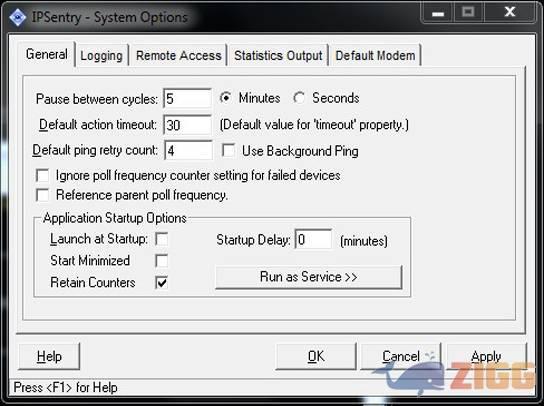
Task: Click the Help button
Action: pos(49,356)
